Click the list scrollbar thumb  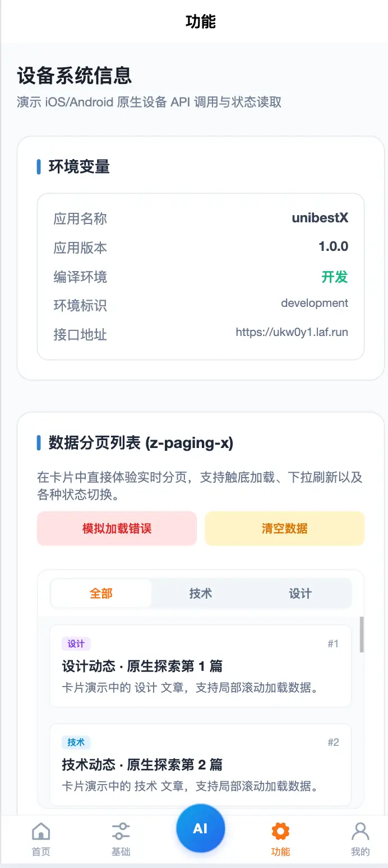362,634
